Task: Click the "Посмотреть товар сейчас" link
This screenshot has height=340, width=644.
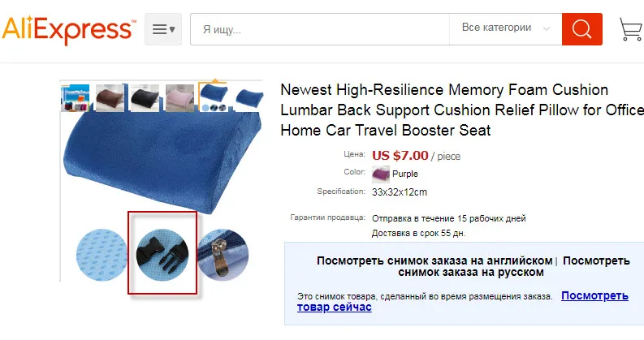Action: click(463, 301)
